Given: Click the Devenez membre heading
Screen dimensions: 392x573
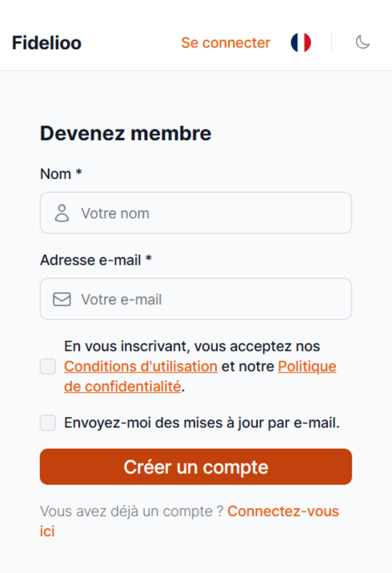Looking at the screenshot, I should coord(126,133).
